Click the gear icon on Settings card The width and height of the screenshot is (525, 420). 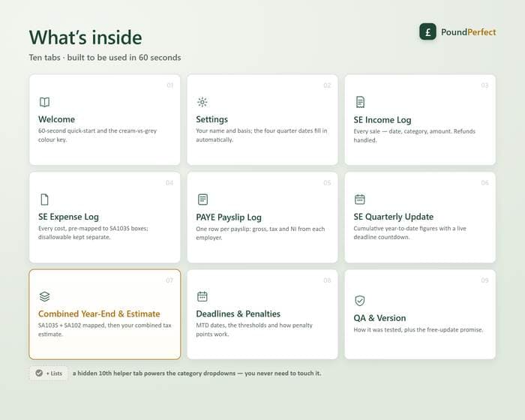(x=202, y=102)
